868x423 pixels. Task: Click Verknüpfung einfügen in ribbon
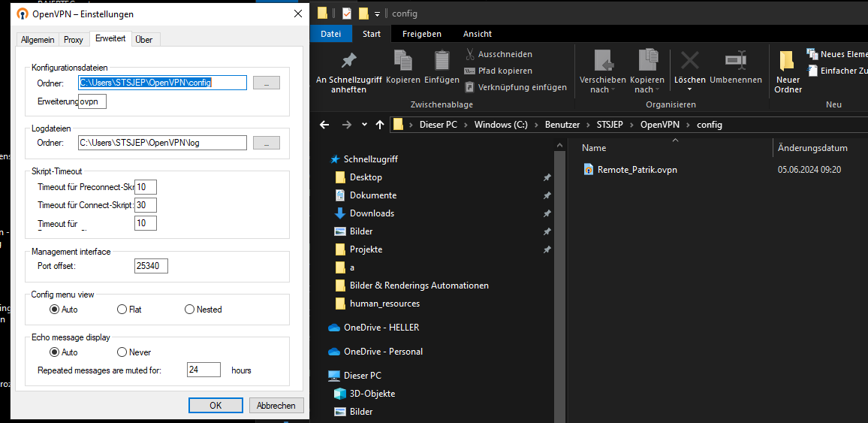pos(515,87)
